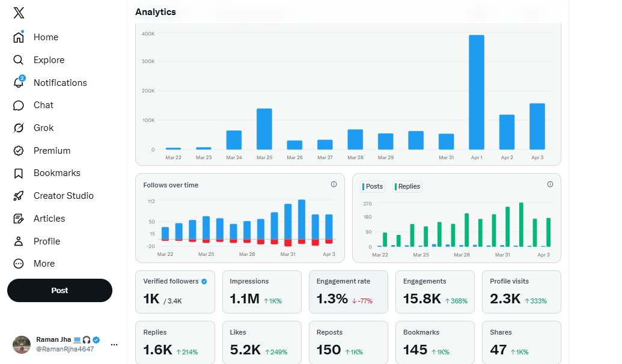Click the 5.2K likes value
Viewport: 622px width, 364px height.
pyautogui.click(x=245, y=350)
